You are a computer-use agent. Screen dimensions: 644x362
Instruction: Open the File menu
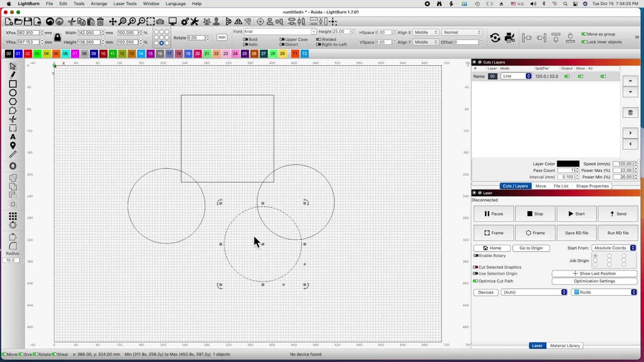(x=49, y=4)
